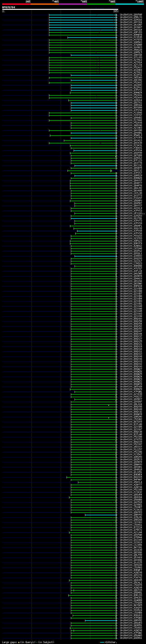146x644 pixels.
Task: Click green alignment bar for UniRef100_P07979
Action: [83, 40]
